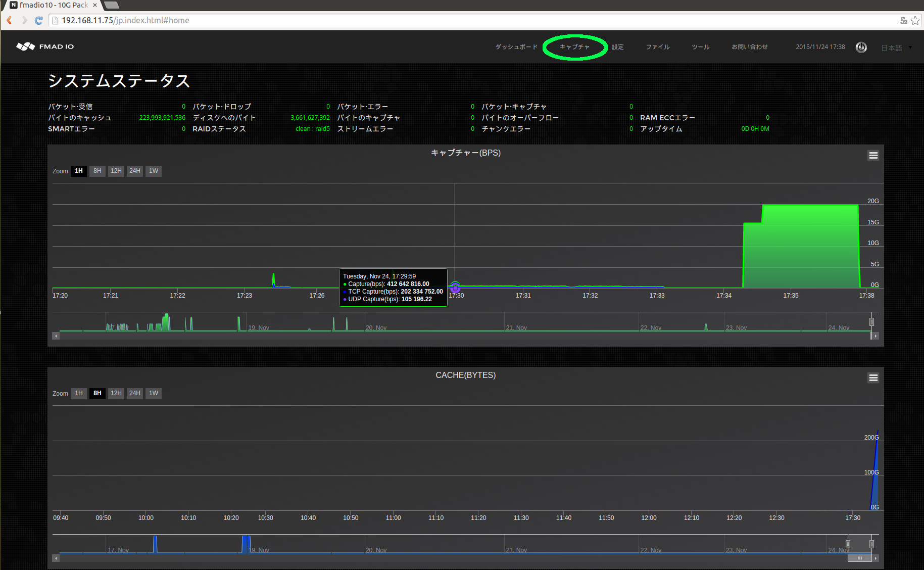Navigate to the ダッシュボード page
The image size is (924, 570).
tap(516, 46)
